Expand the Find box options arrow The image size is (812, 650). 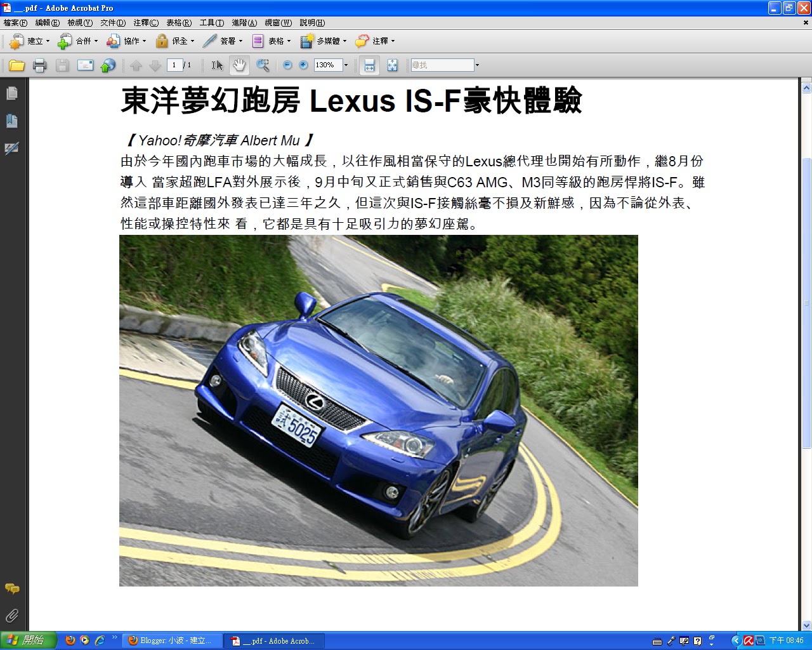(477, 65)
